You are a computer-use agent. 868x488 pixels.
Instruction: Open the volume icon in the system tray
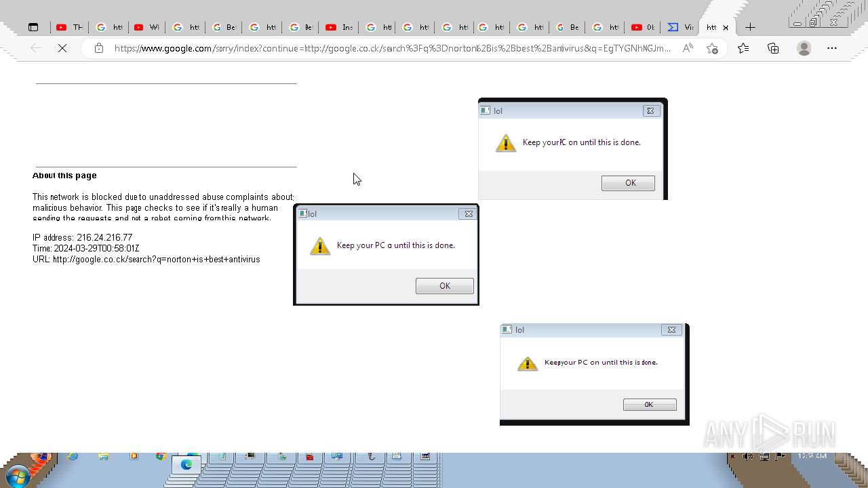749,457
